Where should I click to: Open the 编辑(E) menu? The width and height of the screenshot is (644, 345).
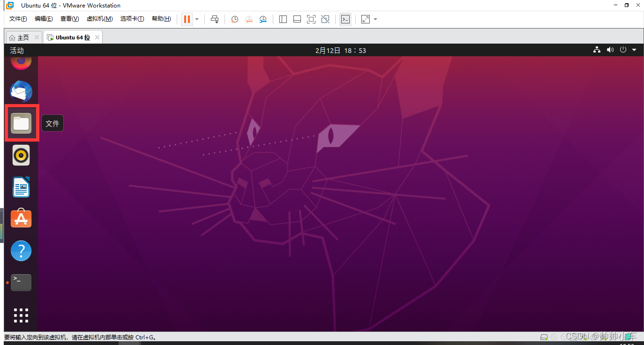point(44,19)
